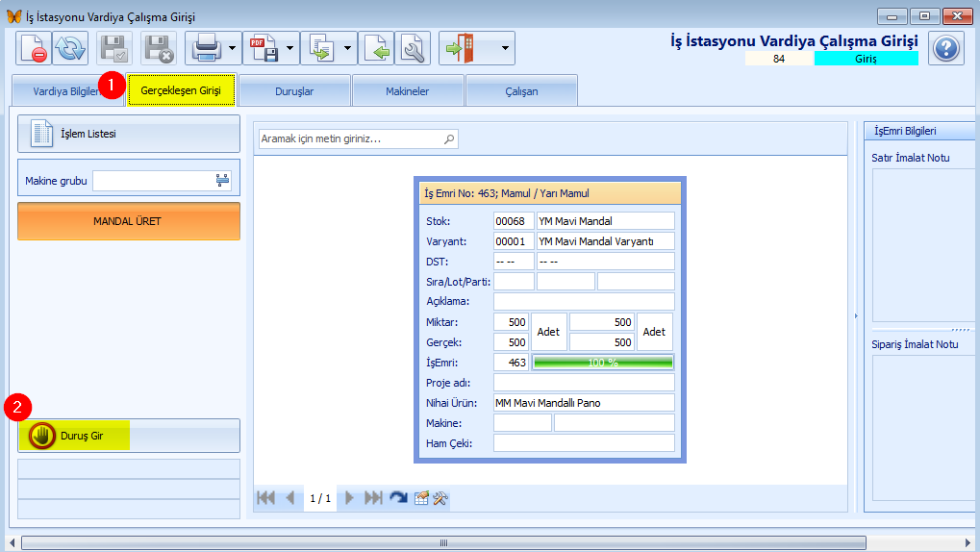Viewport: 980px width, 552px height.
Task: Switch to the Duruşlar tab
Action: tap(294, 91)
